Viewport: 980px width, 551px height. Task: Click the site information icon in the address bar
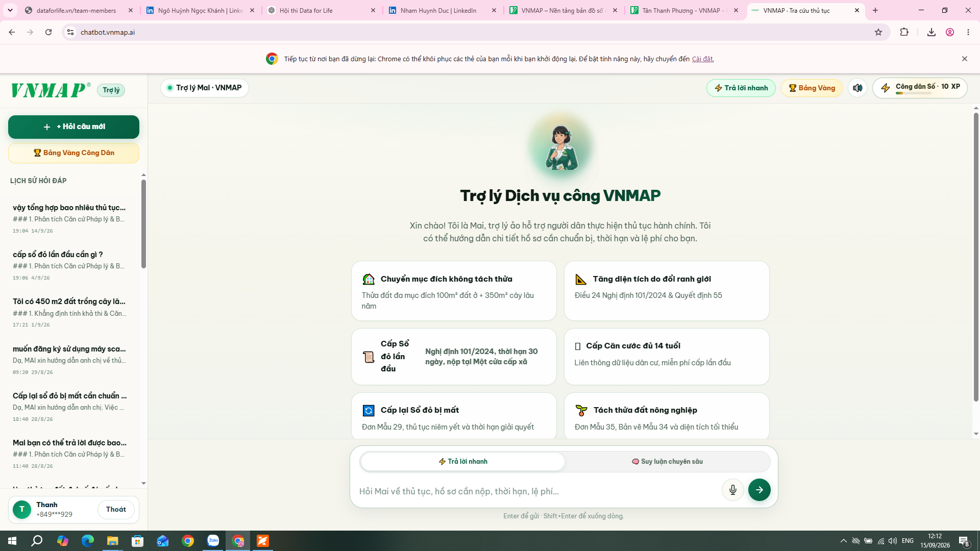tap(70, 32)
